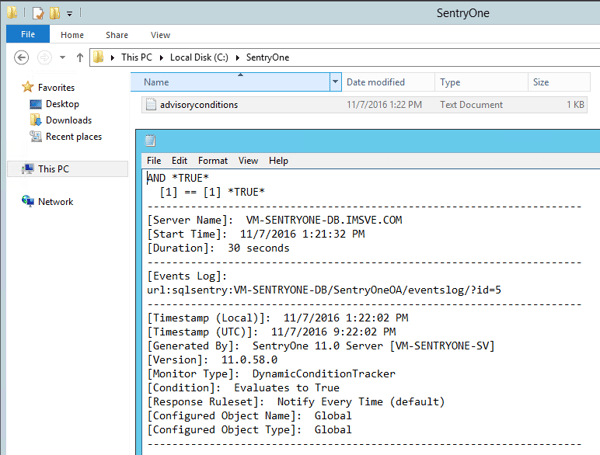Open Downloads in the navigation pane
Image resolution: width=600 pixels, height=455 pixels.
tap(69, 120)
